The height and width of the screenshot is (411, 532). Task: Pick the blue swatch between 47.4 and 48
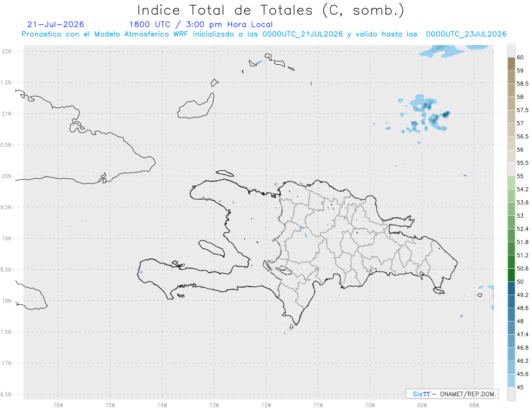pos(511,328)
